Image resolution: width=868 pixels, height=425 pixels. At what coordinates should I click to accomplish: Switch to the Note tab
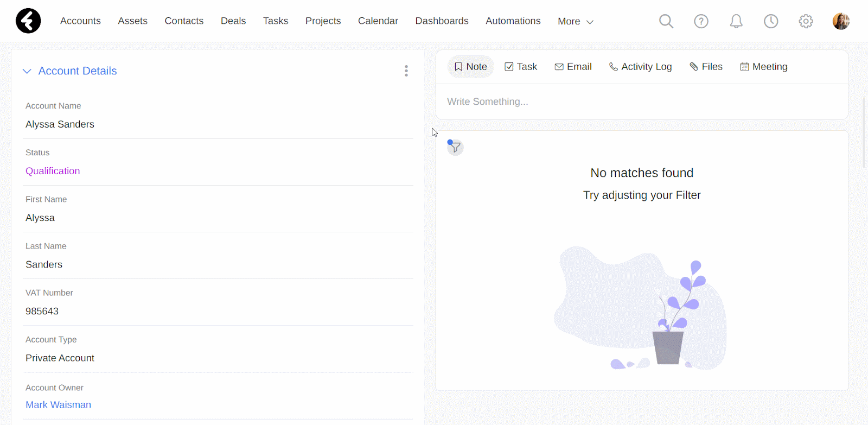click(x=470, y=67)
